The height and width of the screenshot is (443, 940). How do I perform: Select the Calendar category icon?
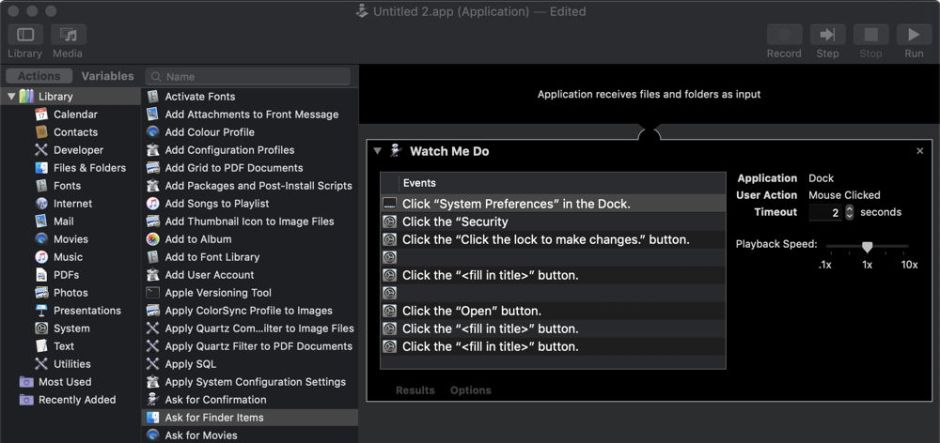(x=42, y=114)
